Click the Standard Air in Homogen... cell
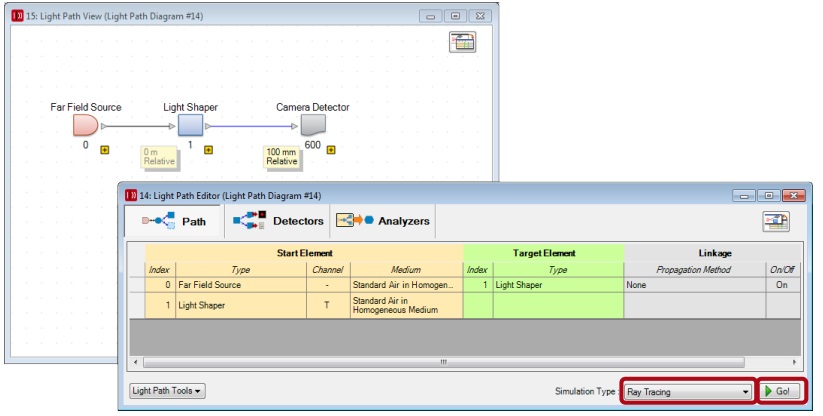823x416 pixels. coord(406,285)
